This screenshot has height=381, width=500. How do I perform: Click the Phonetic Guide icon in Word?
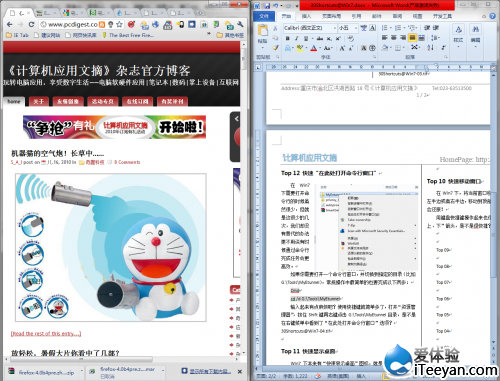(x=364, y=28)
